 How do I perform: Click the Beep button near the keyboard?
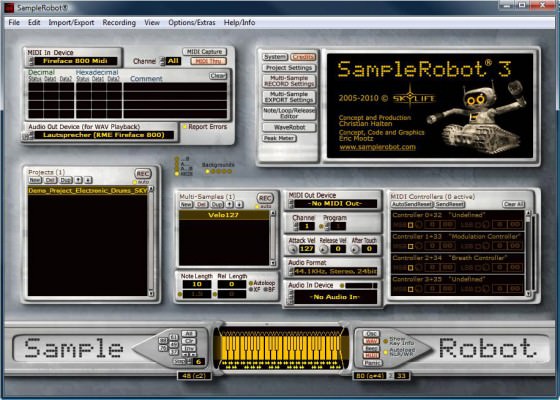pyautogui.click(x=371, y=348)
